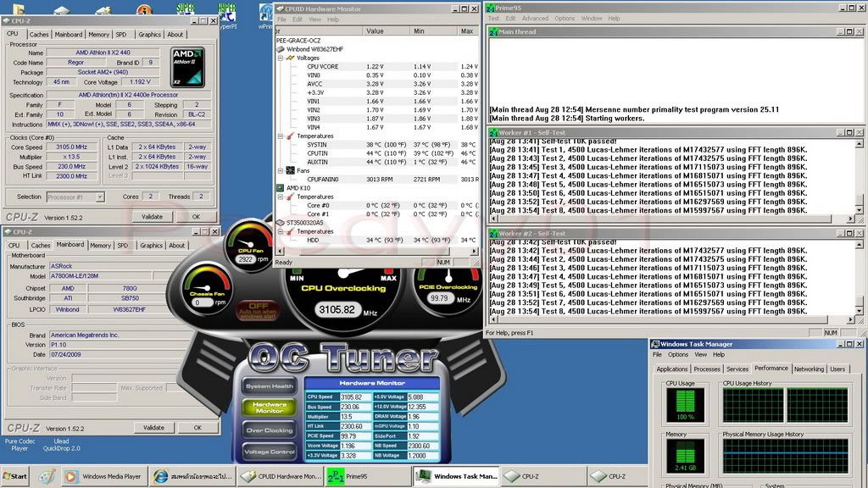868x488 pixels.
Task: Collapse the ST3500320AS Temperatures node
Action: (x=280, y=231)
